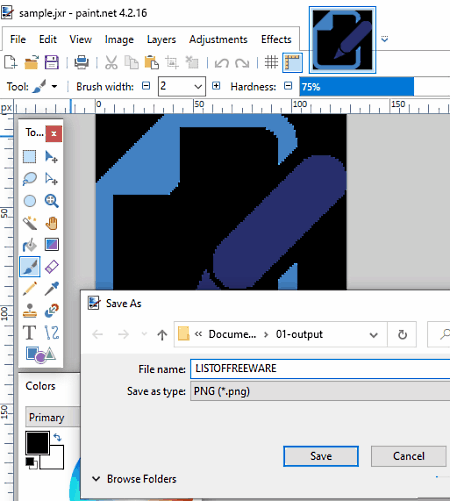Click the Redo arrow icon
The image size is (450, 501).
[x=242, y=63]
